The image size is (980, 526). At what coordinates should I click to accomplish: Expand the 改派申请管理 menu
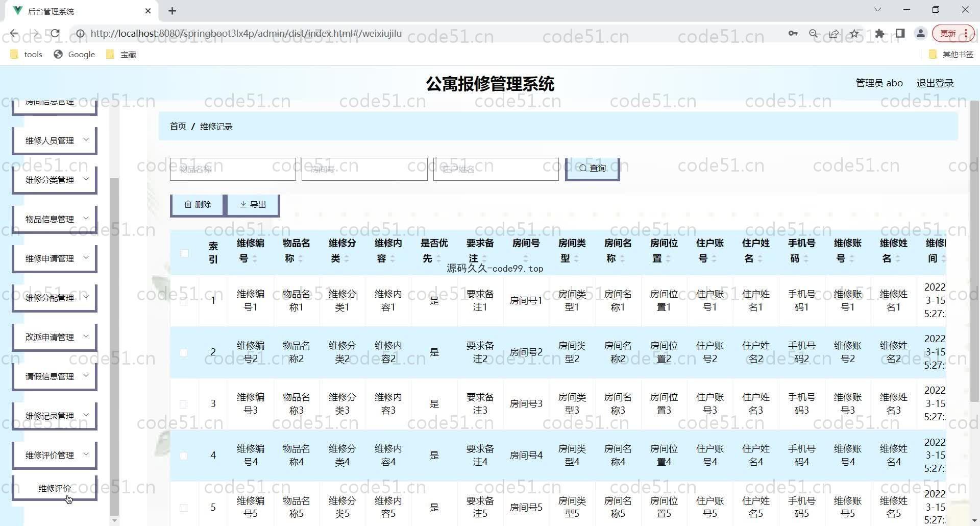pos(55,337)
